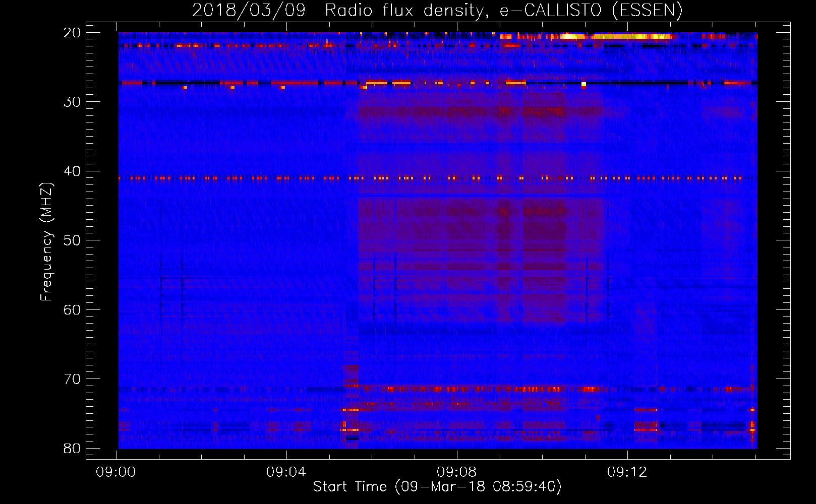816x504 pixels.
Task: Click the 'Start Time (09-Mar-18 08:59:40)' label
Action: (437, 487)
